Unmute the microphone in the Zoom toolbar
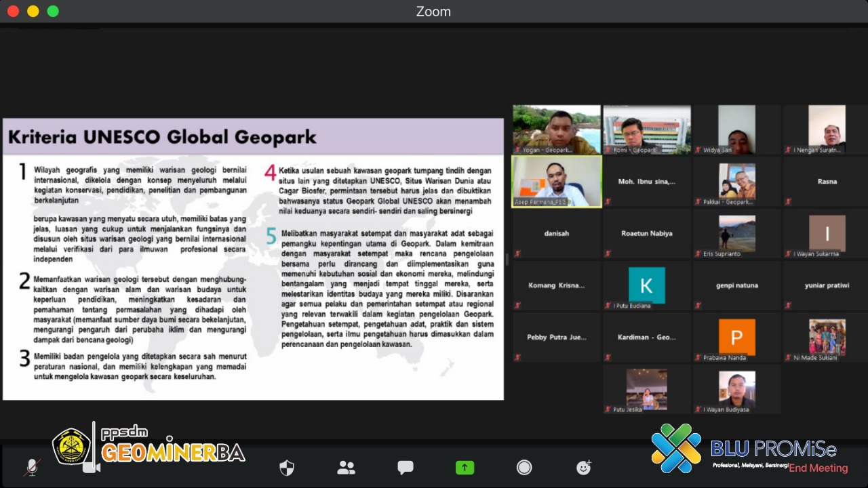Image resolution: width=868 pixels, height=488 pixels. tap(31, 467)
